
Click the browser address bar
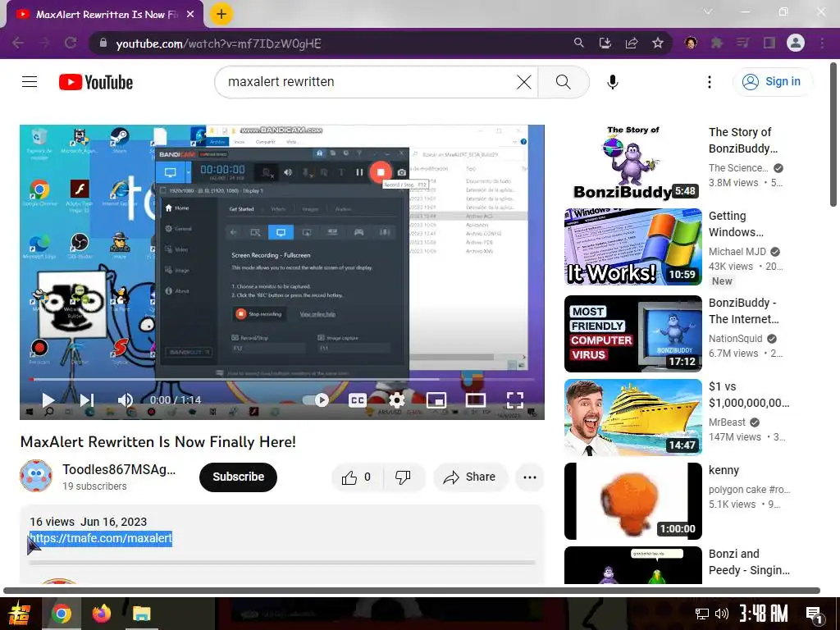coord(332,43)
